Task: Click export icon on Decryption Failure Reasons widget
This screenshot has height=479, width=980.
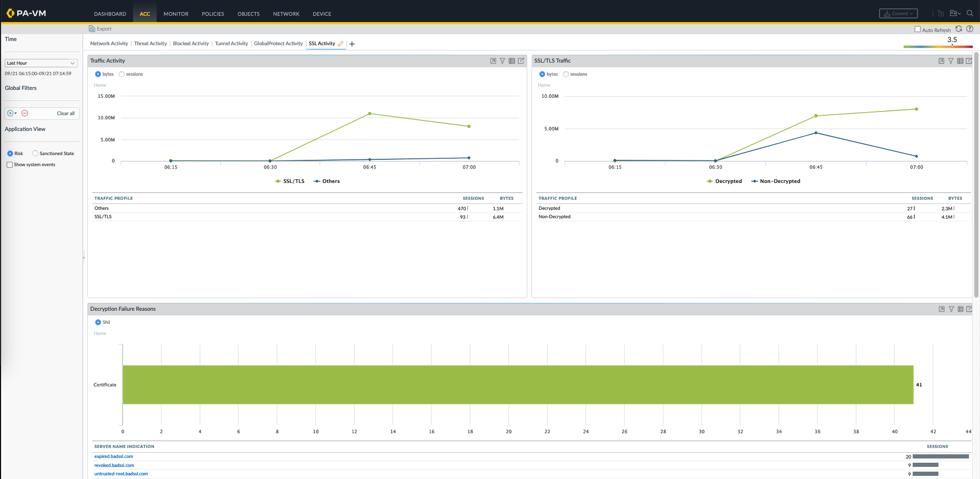Action: [x=969, y=309]
